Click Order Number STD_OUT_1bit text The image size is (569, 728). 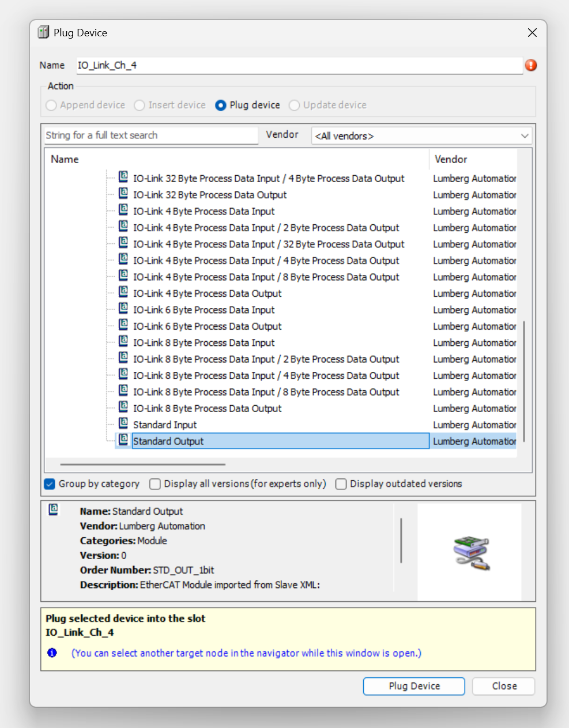pyautogui.click(x=147, y=570)
